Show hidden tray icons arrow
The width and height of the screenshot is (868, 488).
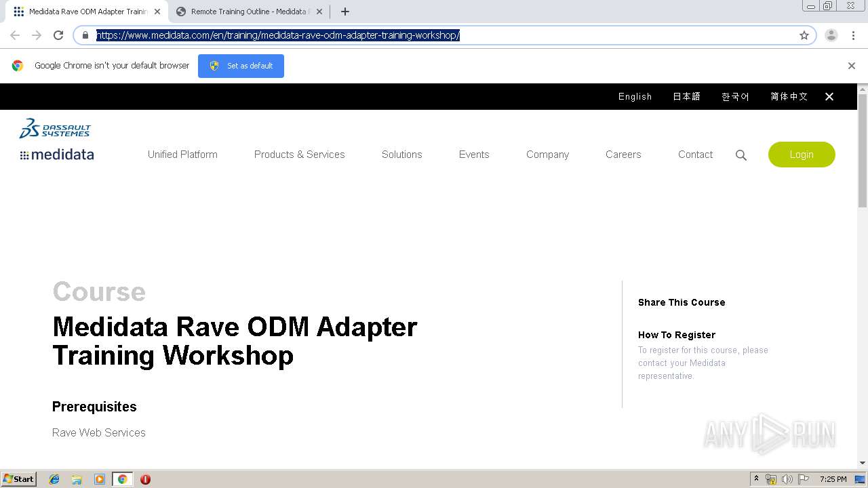point(756,479)
